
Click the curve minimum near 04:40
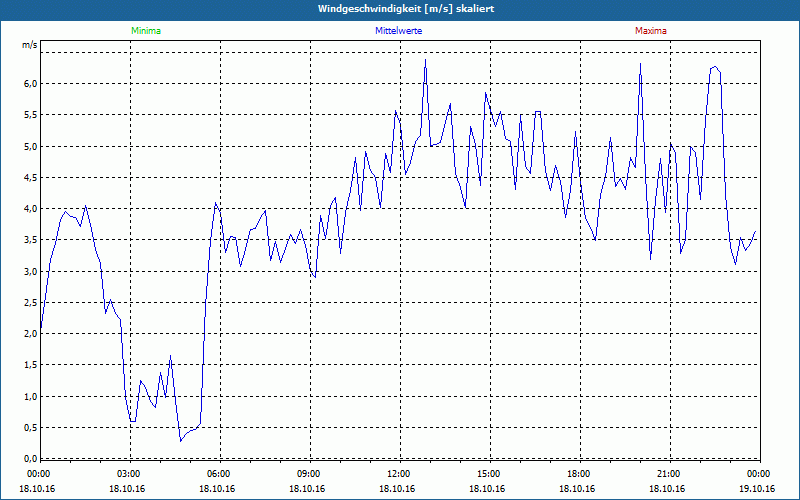pyautogui.click(x=180, y=441)
